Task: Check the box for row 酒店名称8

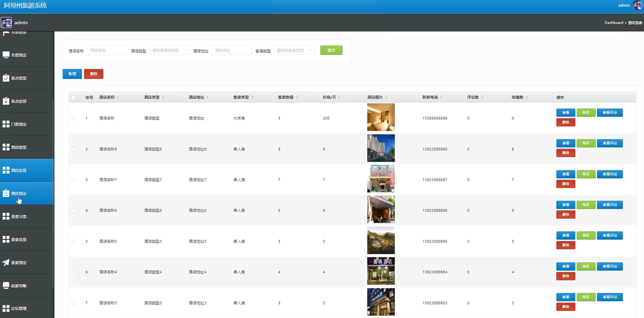Action: point(73,149)
